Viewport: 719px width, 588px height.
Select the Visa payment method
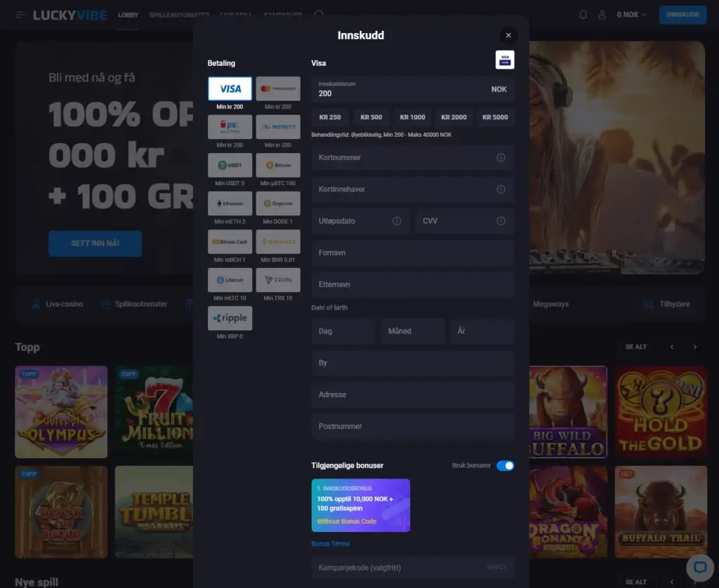[230, 88]
